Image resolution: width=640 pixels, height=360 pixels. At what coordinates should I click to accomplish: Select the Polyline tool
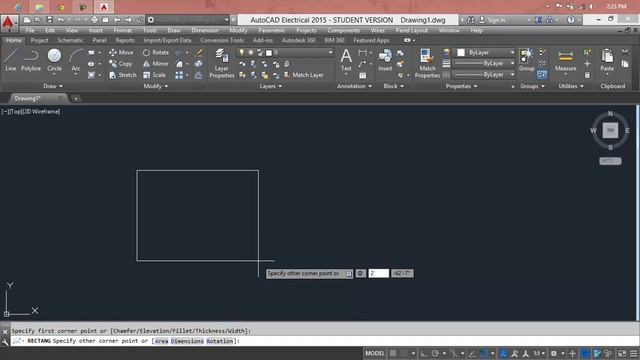coord(31,60)
